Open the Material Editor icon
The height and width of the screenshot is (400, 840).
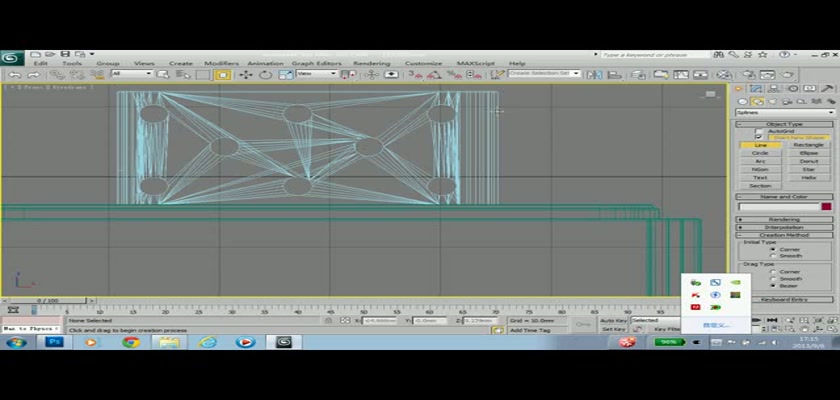point(724,74)
